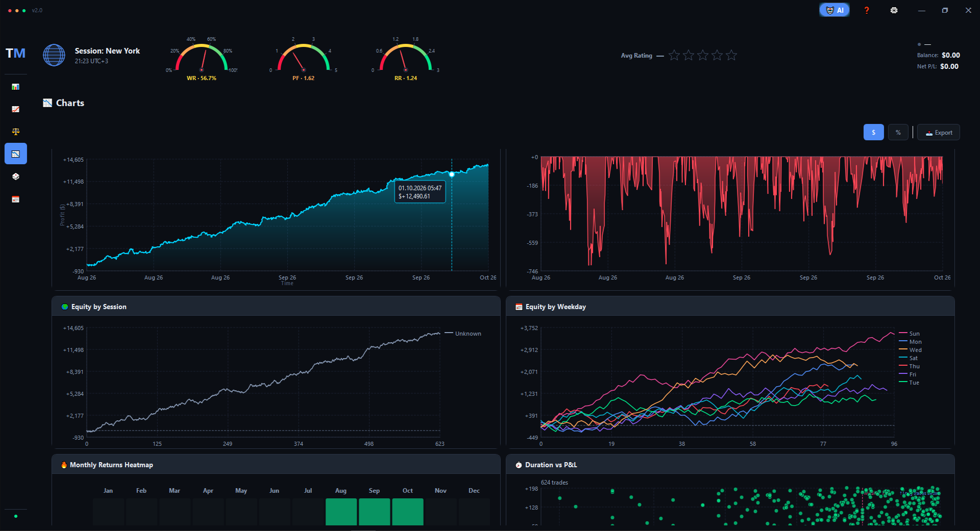Click the globe session icon
Screen dimensions: 980x531
(x=54, y=55)
